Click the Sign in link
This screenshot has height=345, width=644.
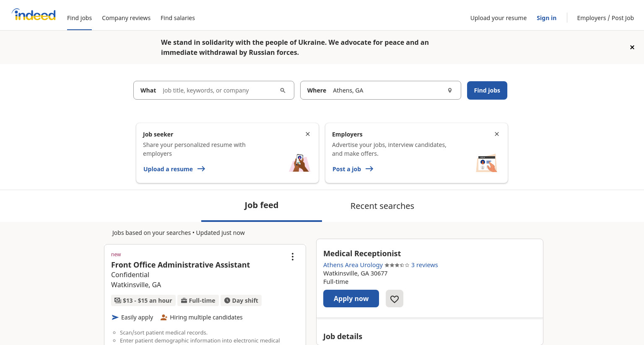546,18
